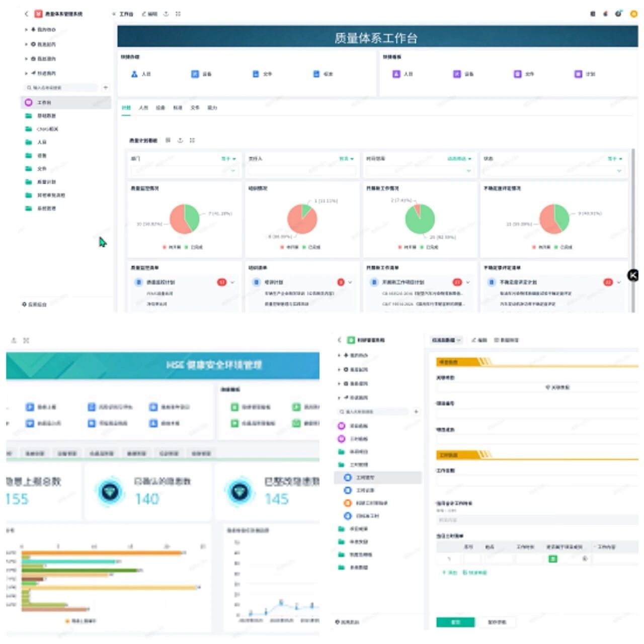
Task: Toggle the green checkbox in the form table row
Action: (x=552, y=559)
